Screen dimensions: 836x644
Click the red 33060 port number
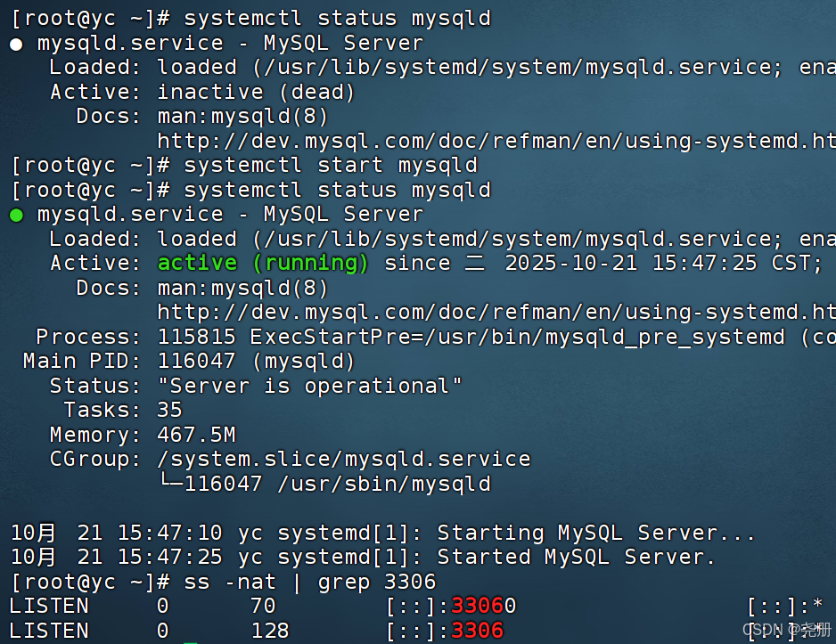point(484,607)
